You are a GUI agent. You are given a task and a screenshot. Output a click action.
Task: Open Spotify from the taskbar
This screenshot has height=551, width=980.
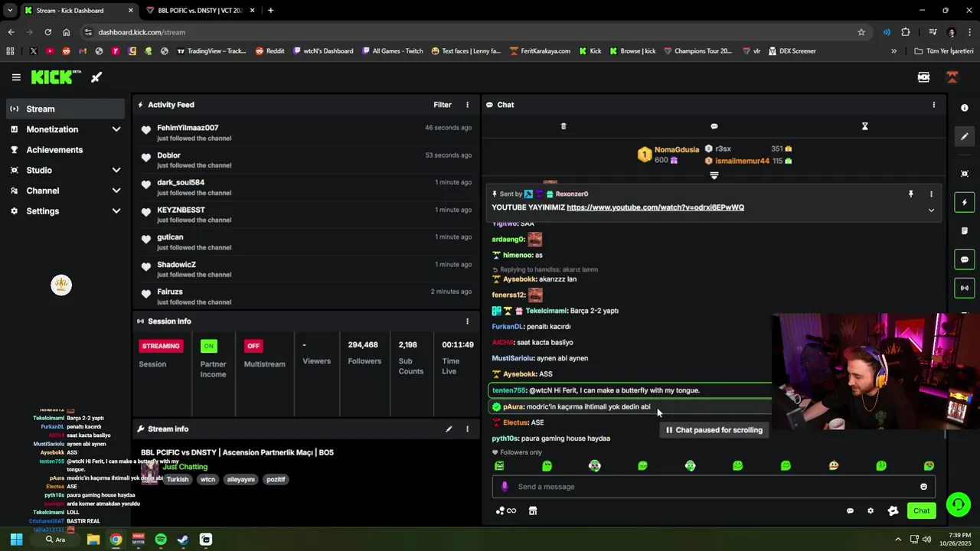coord(161,540)
